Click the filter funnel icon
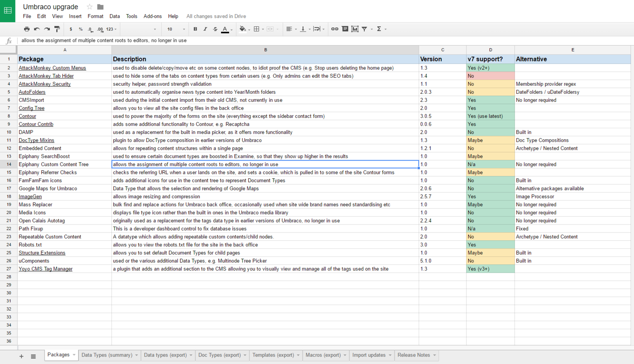The height and width of the screenshot is (364, 634). [x=365, y=29]
